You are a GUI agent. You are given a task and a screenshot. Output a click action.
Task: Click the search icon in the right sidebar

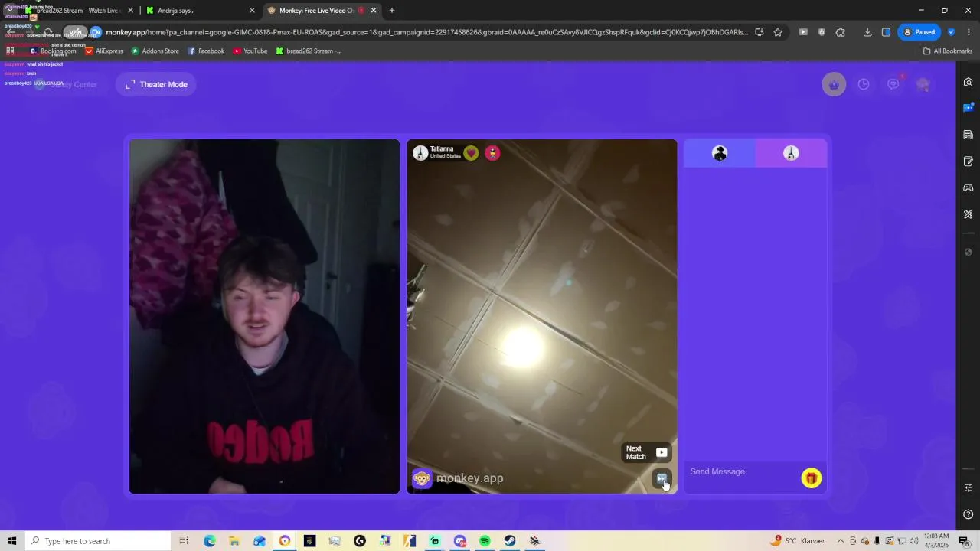click(x=968, y=82)
